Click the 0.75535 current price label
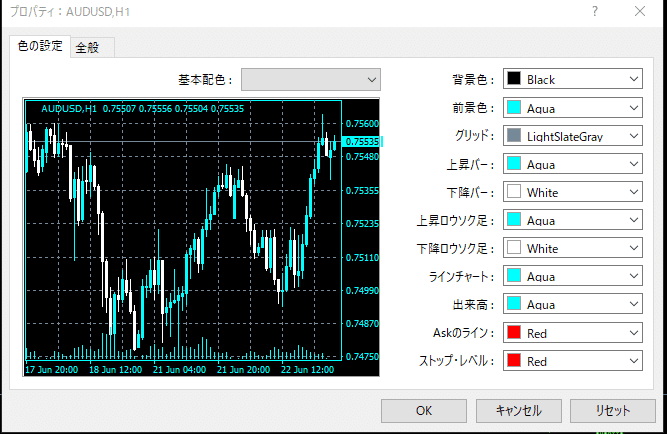 coord(362,142)
